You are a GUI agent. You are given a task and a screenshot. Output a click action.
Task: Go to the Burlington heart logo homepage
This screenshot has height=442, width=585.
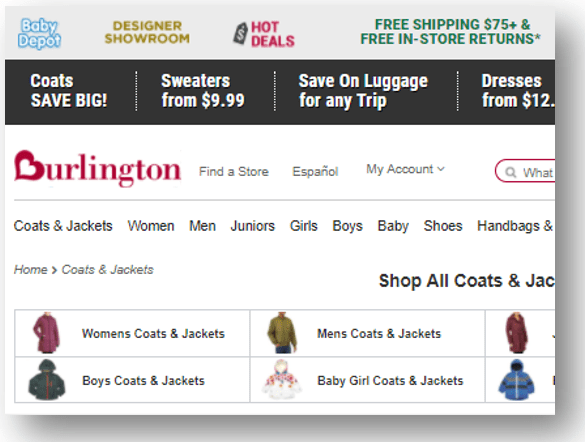pyautogui.click(x=97, y=169)
